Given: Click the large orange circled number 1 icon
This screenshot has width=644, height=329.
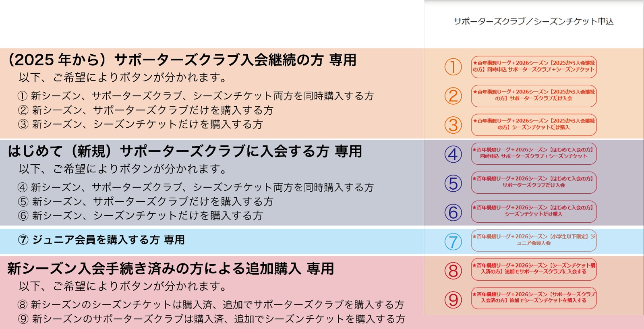Looking at the screenshot, I should [x=453, y=67].
